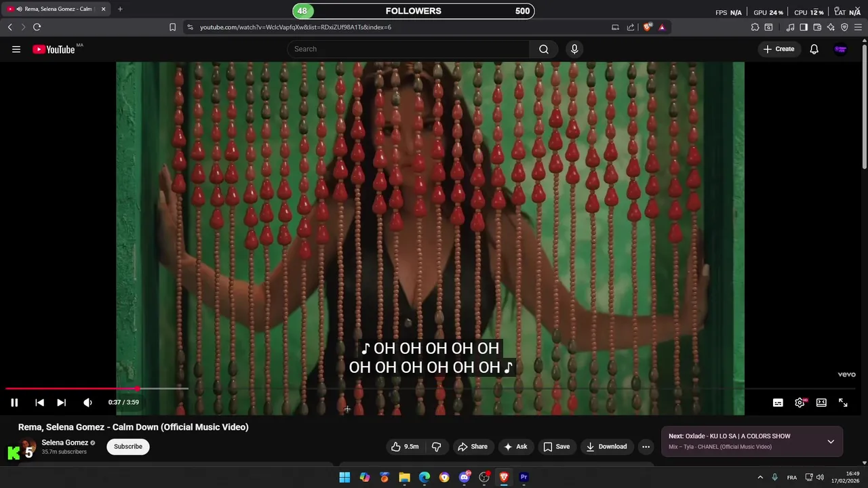The width and height of the screenshot is (868, 488).
Task: Go back in the browser
Action: coord(9,27)
